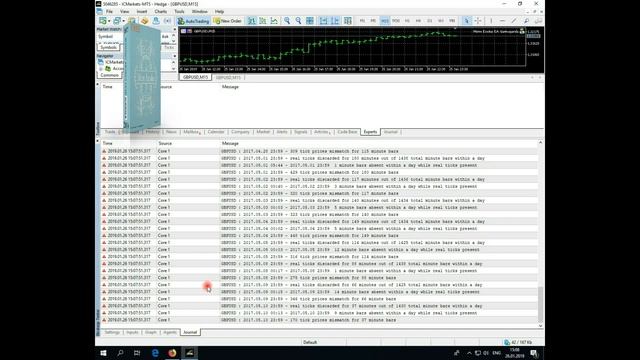The height and width of the screenshot is (360, 640).
Task: Open the Help menu
Action: coord(219,11)
